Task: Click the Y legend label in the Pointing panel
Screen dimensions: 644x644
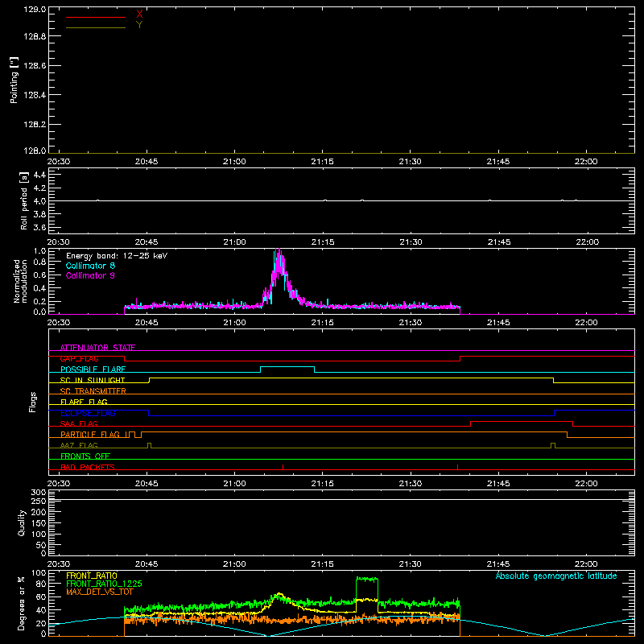Action: coord(139,25)
